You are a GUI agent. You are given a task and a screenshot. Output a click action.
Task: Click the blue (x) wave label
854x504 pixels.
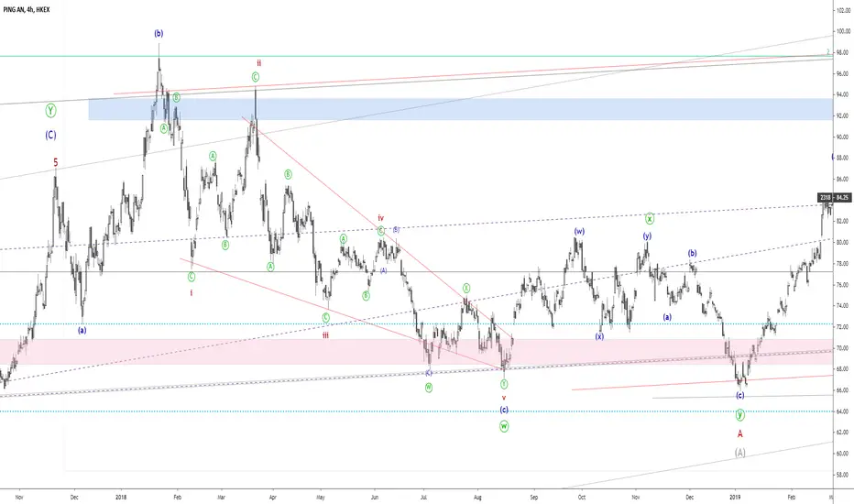(x=599, y=336)
